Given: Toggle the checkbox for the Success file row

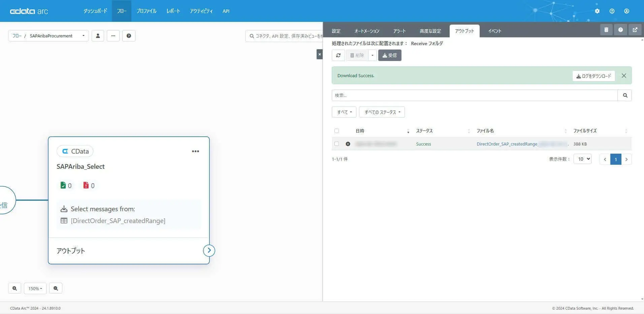Looking at the screenshot, I should point(336,144).
